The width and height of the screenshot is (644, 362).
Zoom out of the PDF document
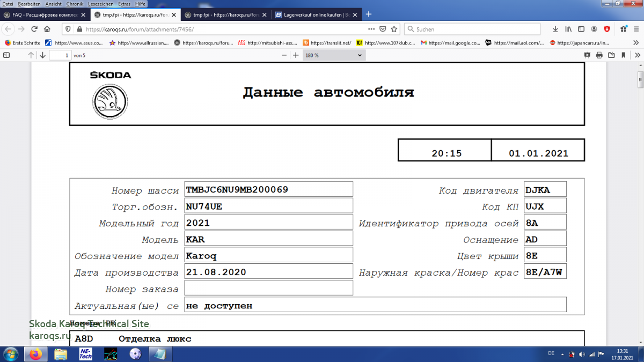pos(284,55)
